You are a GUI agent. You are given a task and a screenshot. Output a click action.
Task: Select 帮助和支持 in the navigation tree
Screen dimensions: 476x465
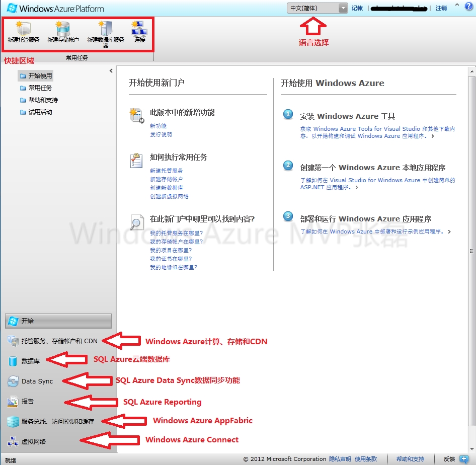coord(43,100)
